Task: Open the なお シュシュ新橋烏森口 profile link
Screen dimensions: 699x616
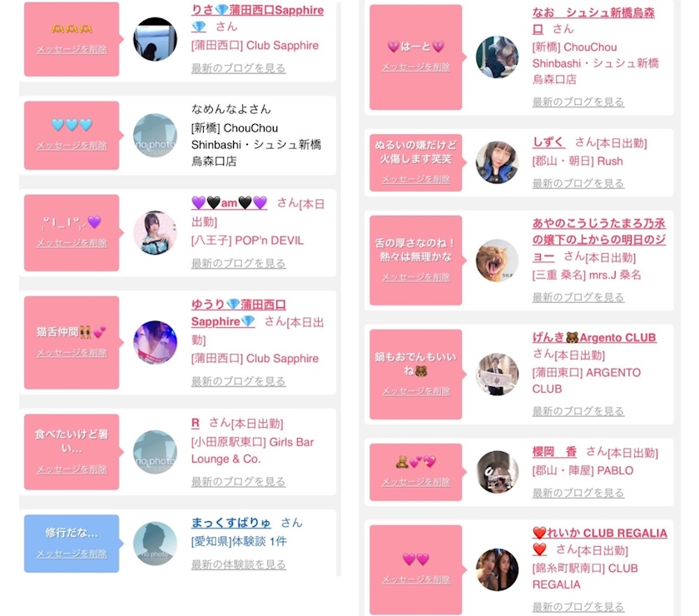Action: tap(593, 21)
